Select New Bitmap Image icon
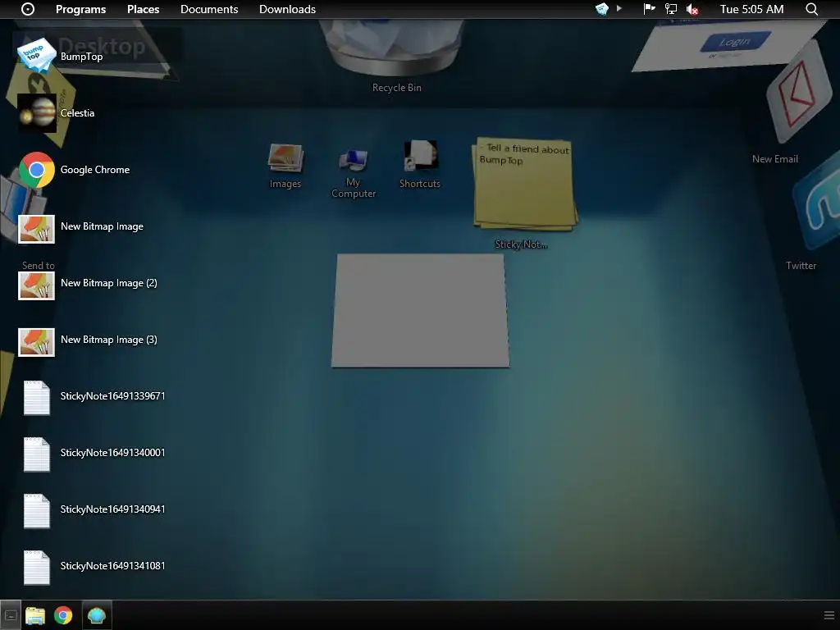The height and width of the screenshot is (630, 840). pos(36,229)
